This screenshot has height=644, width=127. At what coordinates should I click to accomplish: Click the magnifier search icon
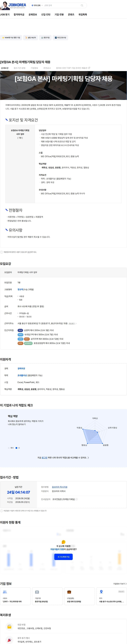point(82,5)
